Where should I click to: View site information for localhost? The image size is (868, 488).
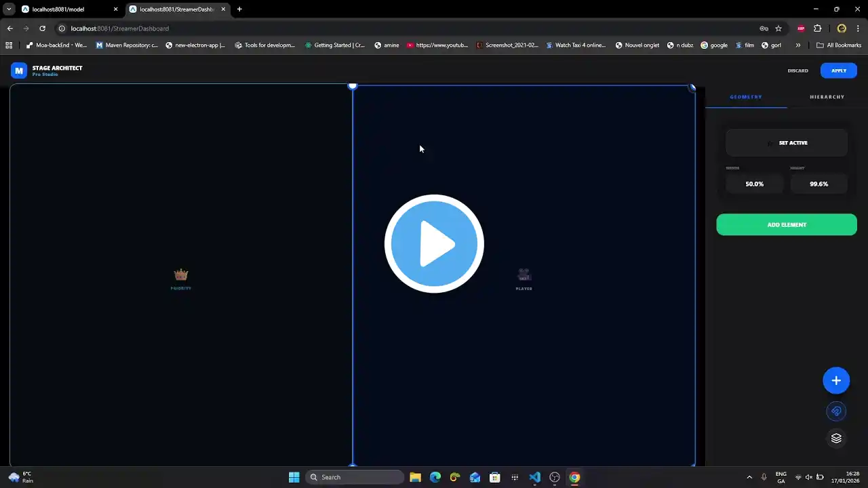(x=62, y=28)
